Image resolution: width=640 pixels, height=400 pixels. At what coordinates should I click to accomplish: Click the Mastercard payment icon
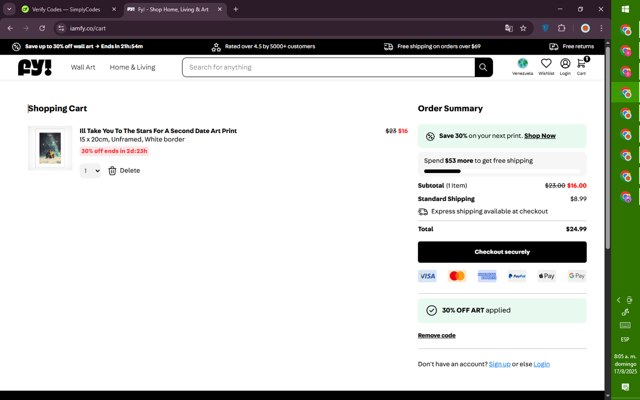457,276
